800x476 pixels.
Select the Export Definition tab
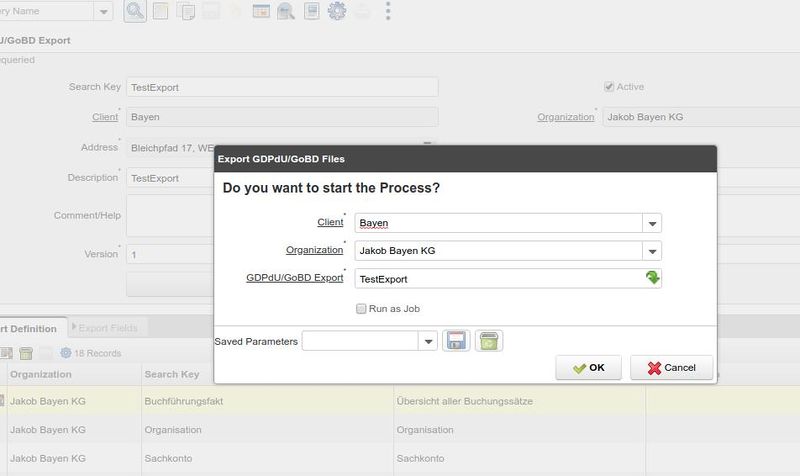(28, 327)
